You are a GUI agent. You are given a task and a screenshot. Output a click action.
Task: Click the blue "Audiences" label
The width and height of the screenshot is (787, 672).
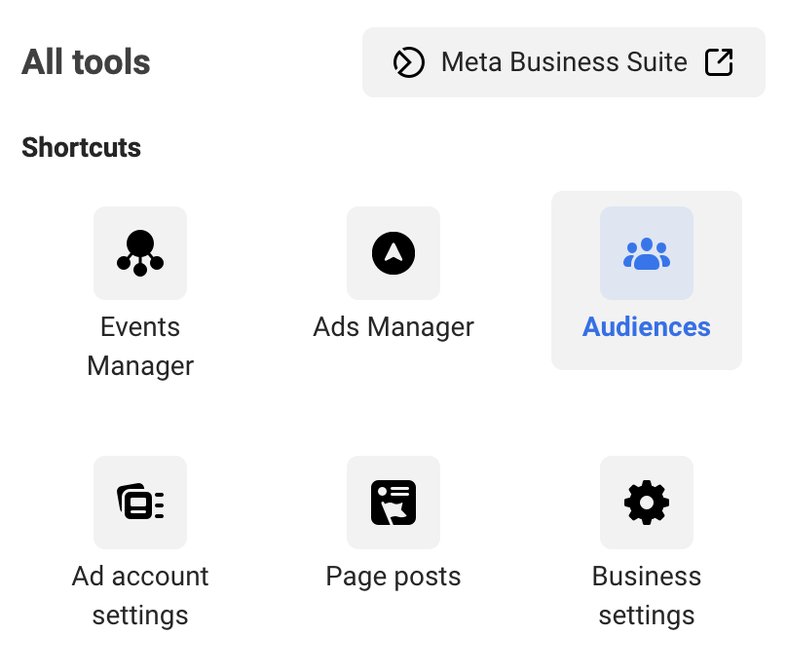(647, 327)
